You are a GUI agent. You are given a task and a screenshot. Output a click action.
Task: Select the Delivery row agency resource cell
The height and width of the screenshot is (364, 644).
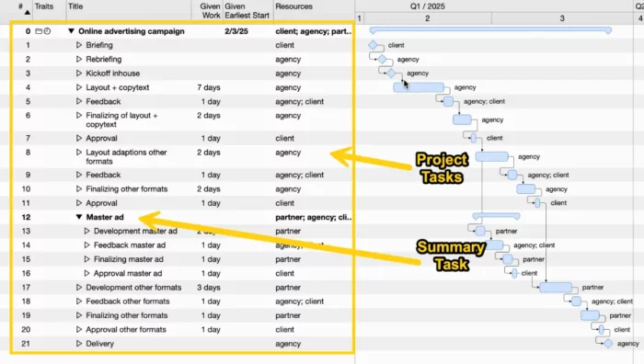click(x=288, y=344)
